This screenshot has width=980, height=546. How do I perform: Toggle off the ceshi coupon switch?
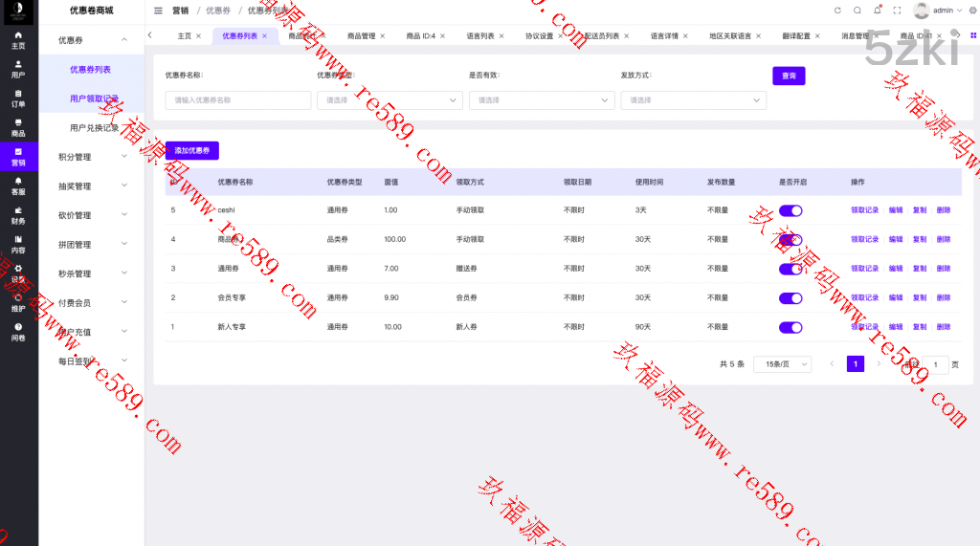[791, 210]
